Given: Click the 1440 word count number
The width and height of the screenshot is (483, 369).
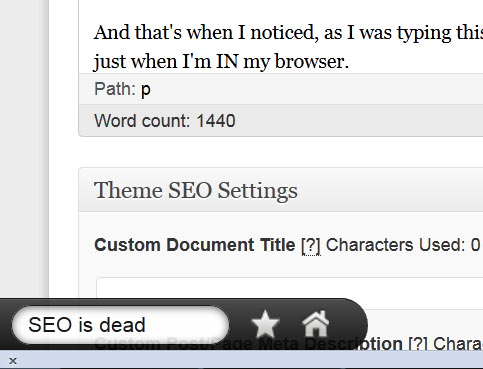Looking at the screenshot, I should [x=216, y=120].
